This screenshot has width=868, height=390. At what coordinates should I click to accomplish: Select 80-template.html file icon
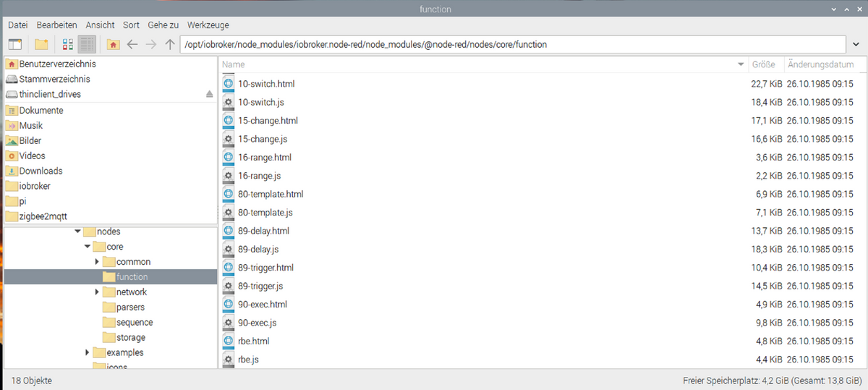coord(229,195)
